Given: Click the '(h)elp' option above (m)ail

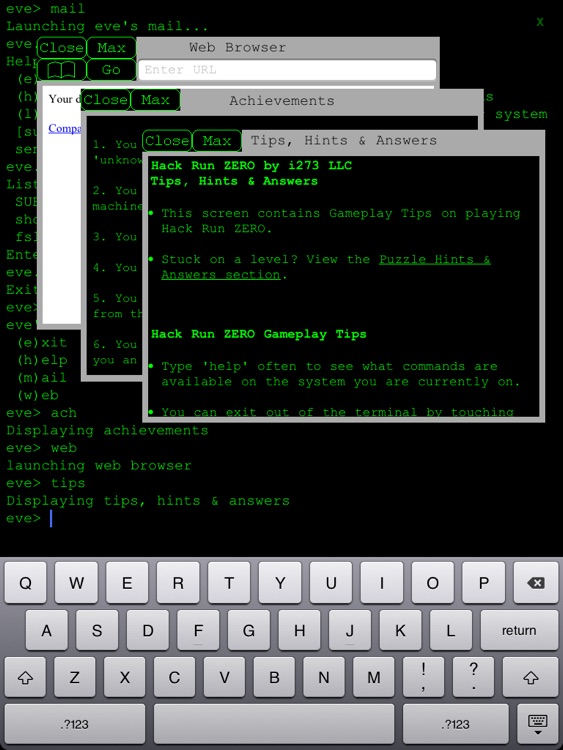Looking at the screenshot, I should 42,360.
